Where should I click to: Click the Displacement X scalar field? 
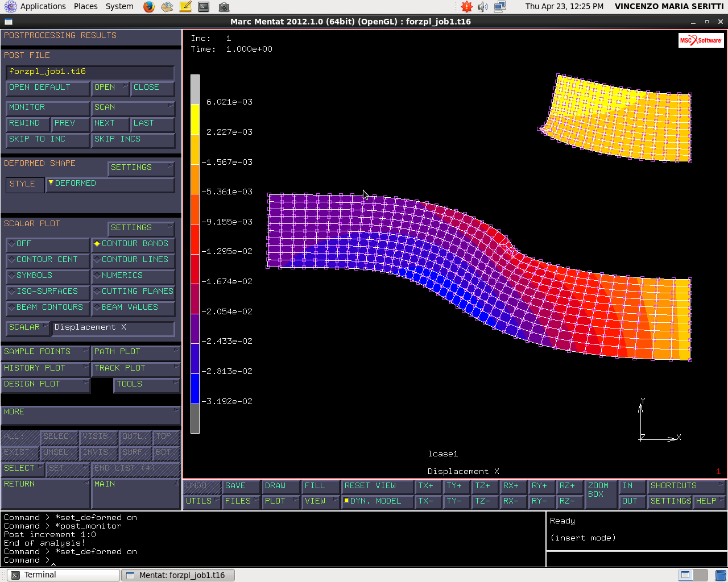tap(113, 328)
